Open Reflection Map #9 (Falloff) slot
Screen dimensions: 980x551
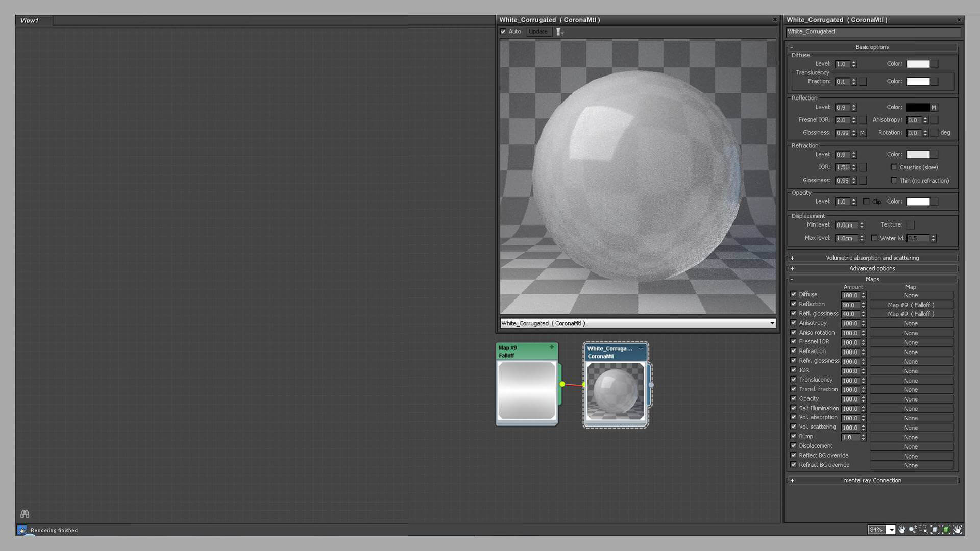pos(911,305)
